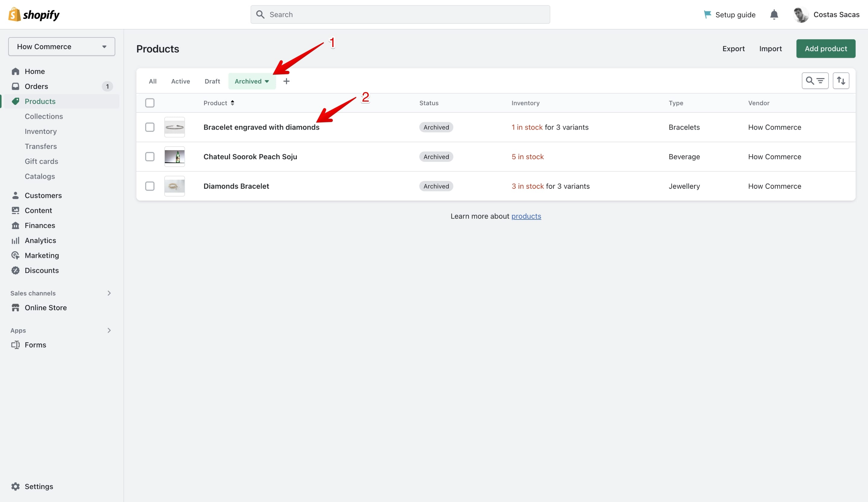
Task: Open Inventory in sidebar
Action: pos(41,131)
